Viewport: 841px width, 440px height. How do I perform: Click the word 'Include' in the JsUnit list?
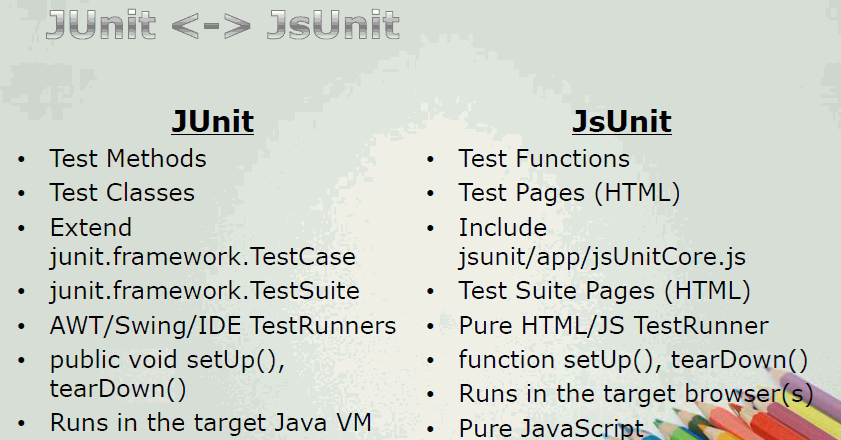(x=503, y=228)
